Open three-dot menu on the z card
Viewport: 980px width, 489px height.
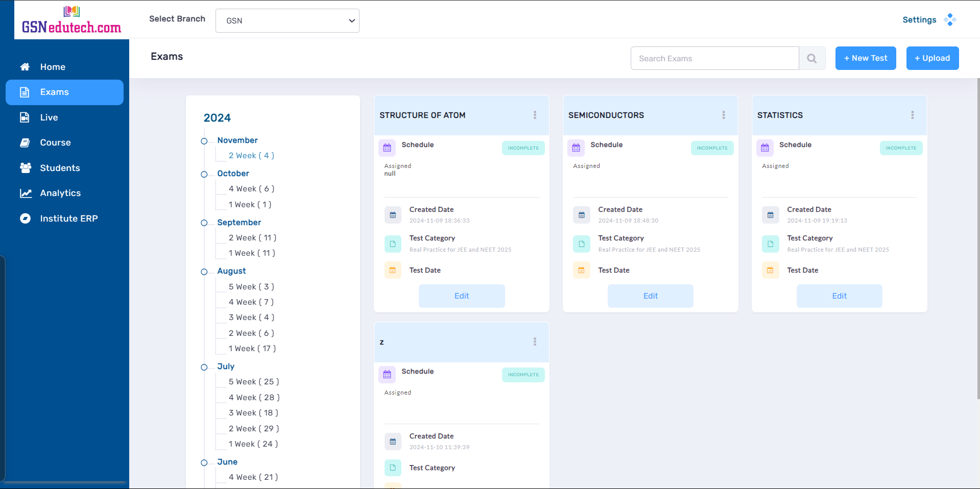[535, 342]
